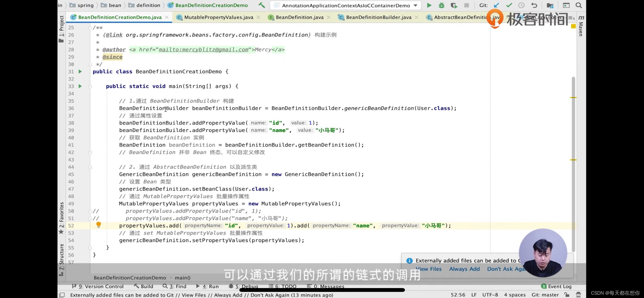644x298 pixels.
Task: Run main from gutter arrow at line 33
Action: pos(80,86)
